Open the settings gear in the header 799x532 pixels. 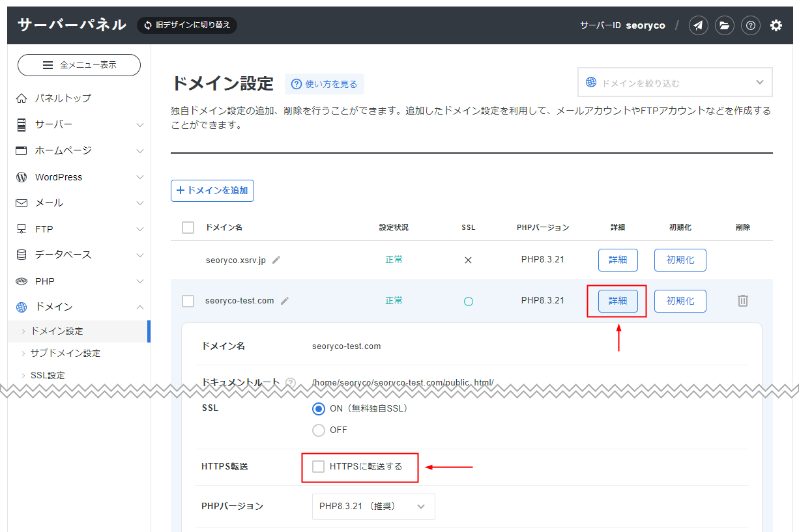pos(776,25)
